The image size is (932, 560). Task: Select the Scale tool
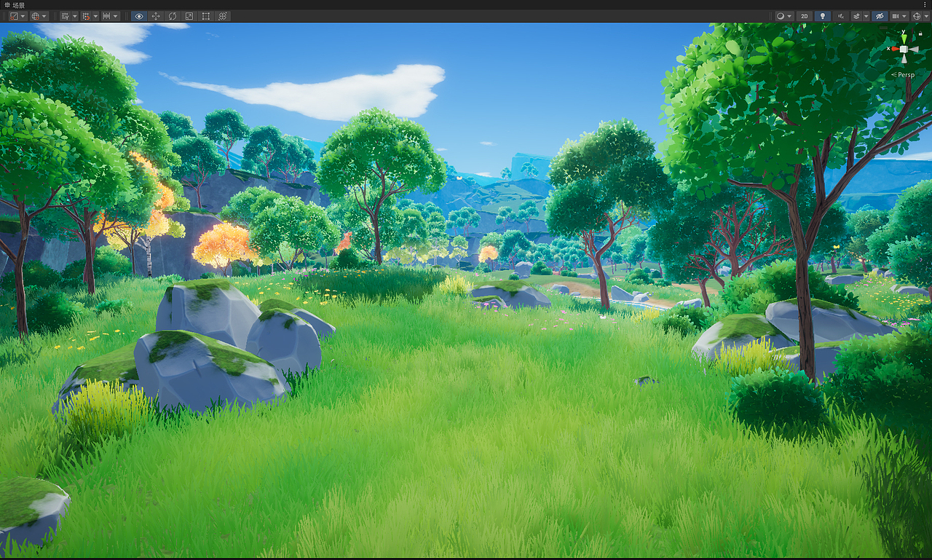pos(189,16)
